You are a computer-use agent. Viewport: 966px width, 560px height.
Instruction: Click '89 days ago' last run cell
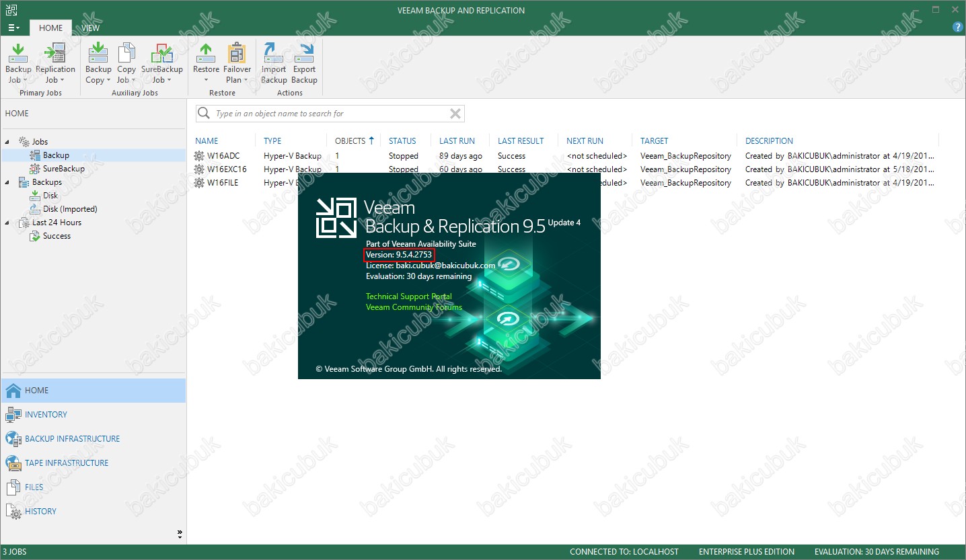point(461,156)
